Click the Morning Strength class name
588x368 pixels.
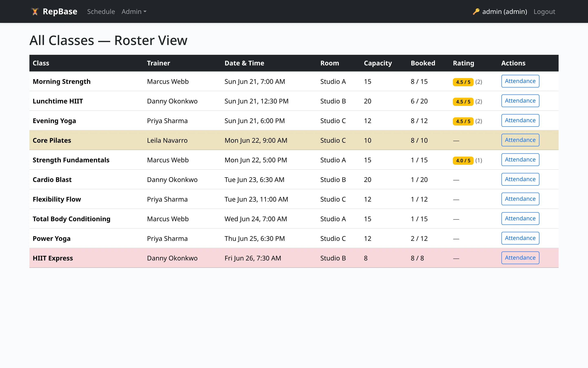click(61, 82)
